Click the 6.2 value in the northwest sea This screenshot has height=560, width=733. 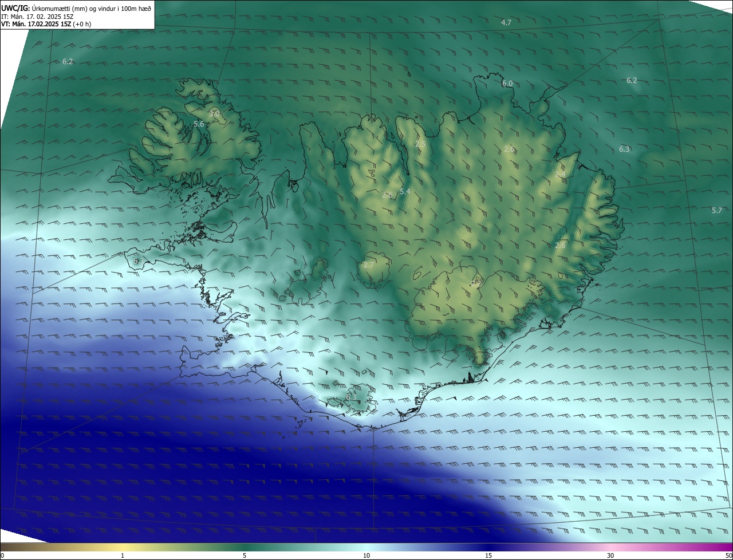click(x=68, y=61)
